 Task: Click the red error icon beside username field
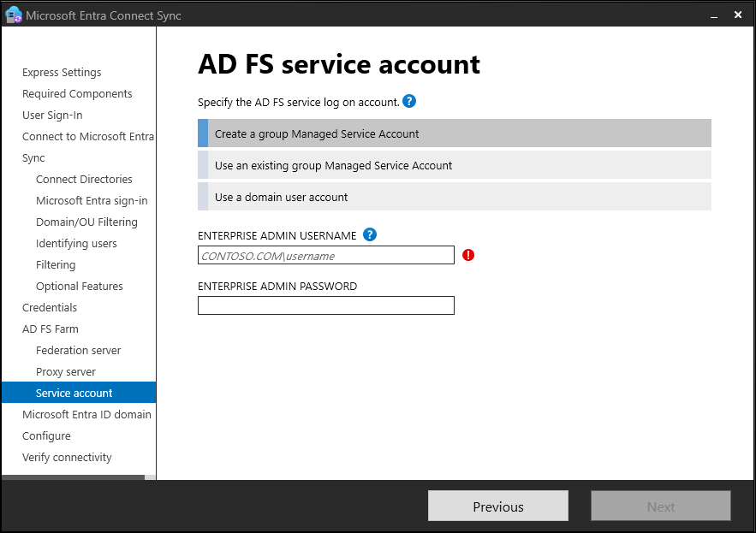point(468,255)
